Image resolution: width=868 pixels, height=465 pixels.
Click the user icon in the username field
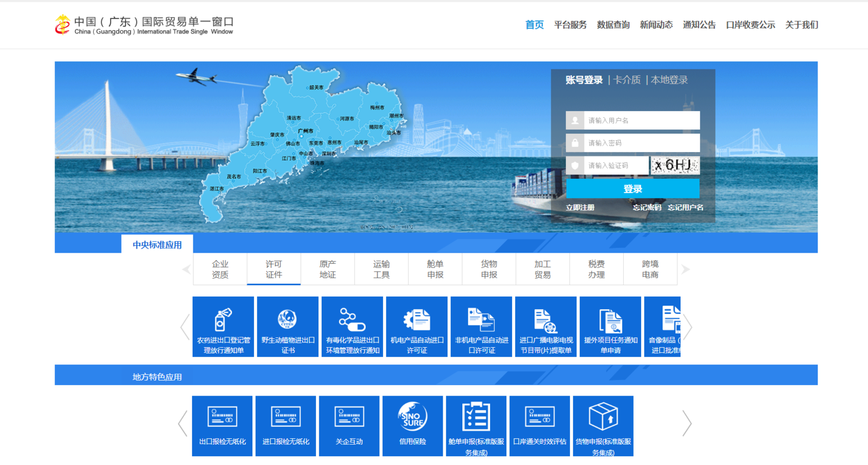point(575,120)
